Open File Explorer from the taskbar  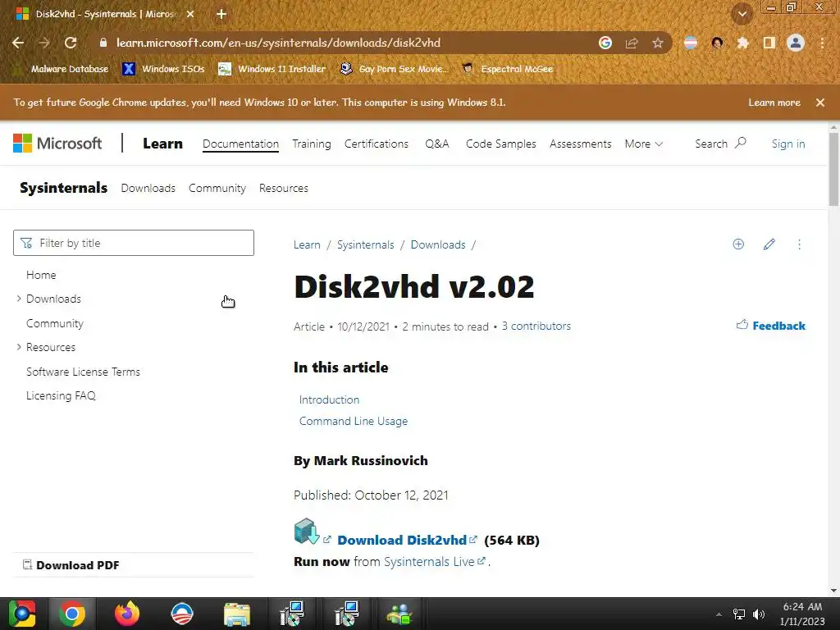point(237,614)
